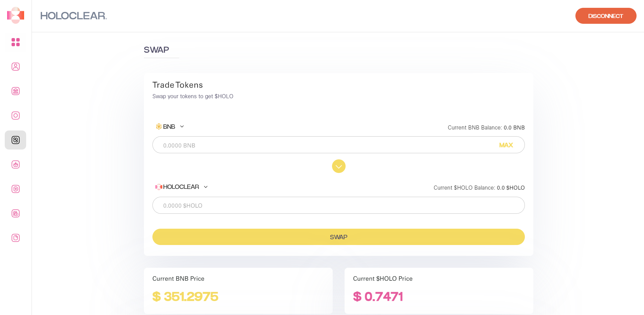Viewport: 644px width, 315px height.
Task: Click the $ 0.7471 price value
Action: [x=378, y=296]
